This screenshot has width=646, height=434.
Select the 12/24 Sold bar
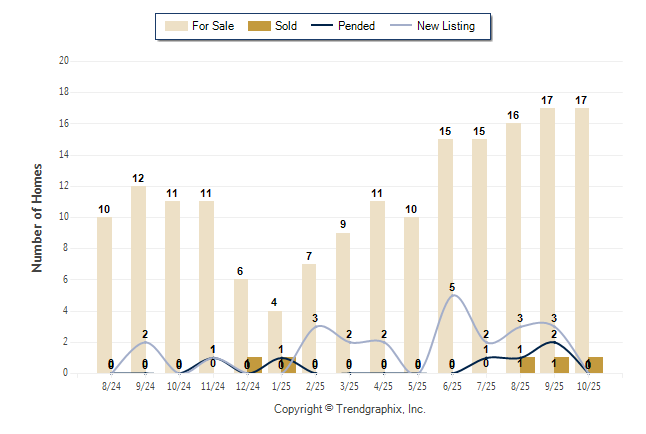coord(254,365)
